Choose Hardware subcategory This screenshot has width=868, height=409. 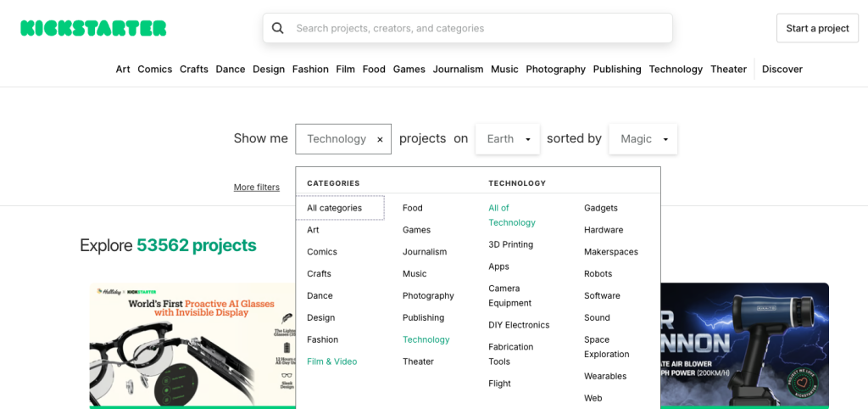[604, 230]
